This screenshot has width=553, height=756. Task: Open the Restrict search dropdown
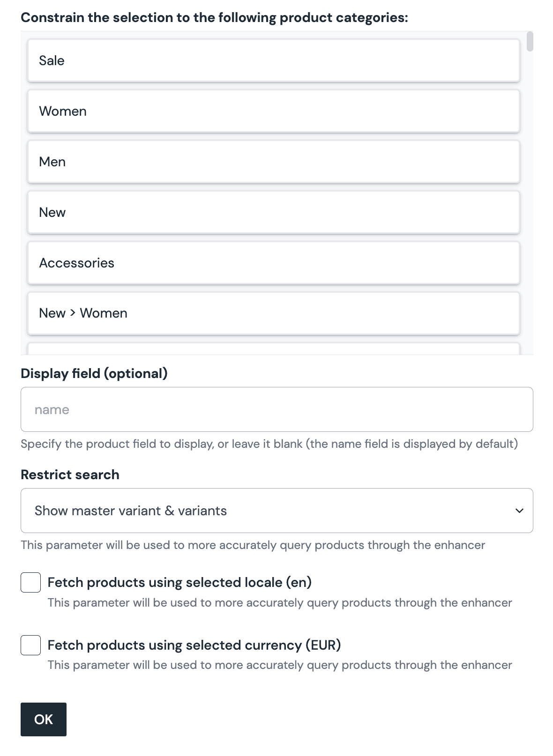click(x=276, y=511)
